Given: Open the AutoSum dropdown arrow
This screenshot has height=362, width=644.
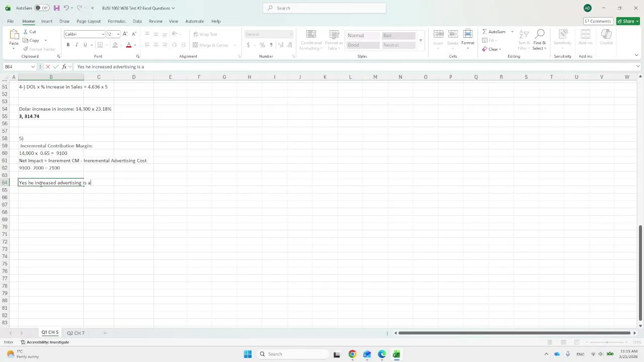Looking at the screenshot, I should tap(512, 32).
